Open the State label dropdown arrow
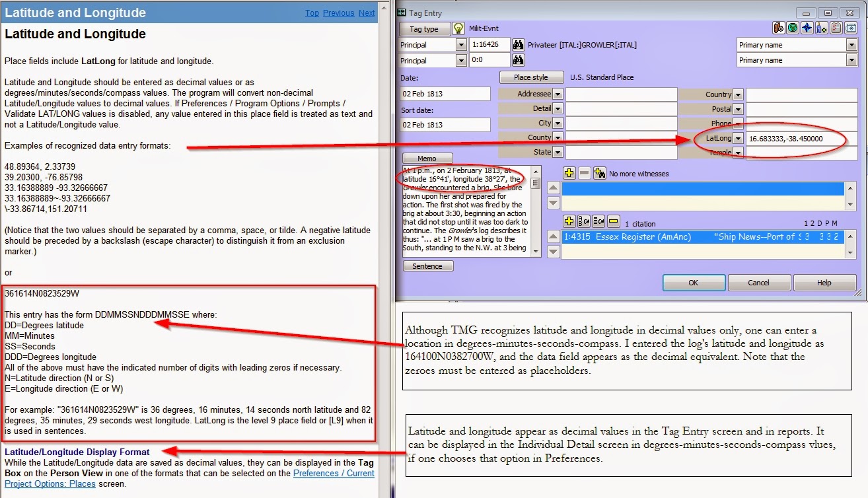868x498 pixels. tap(558, 153)
